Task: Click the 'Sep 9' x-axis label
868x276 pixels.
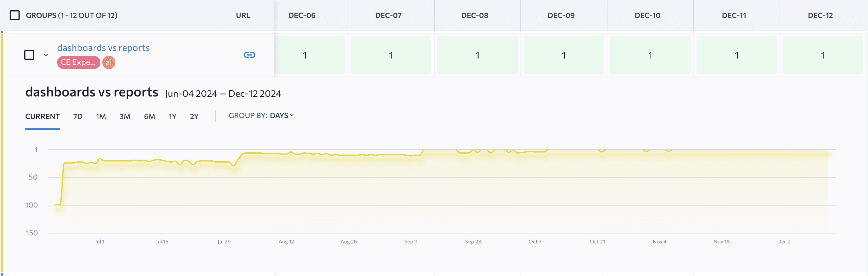Action: tap(411, 242)
